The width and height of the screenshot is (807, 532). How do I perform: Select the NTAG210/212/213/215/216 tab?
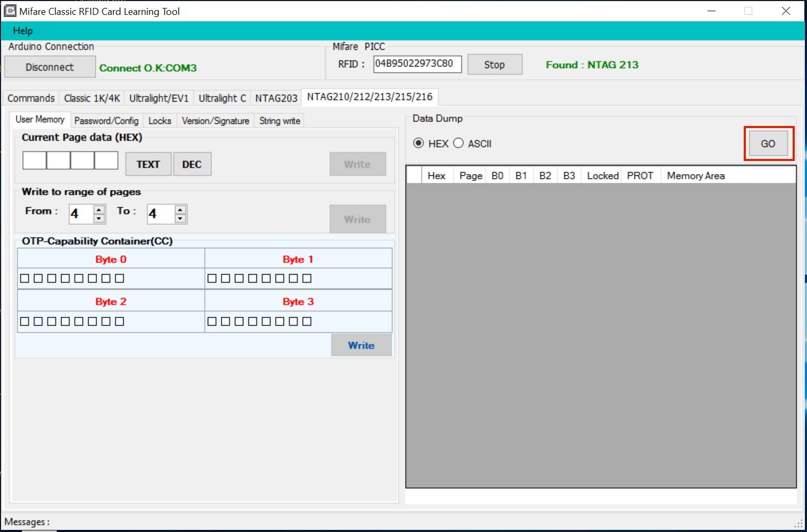pos(369,97)
